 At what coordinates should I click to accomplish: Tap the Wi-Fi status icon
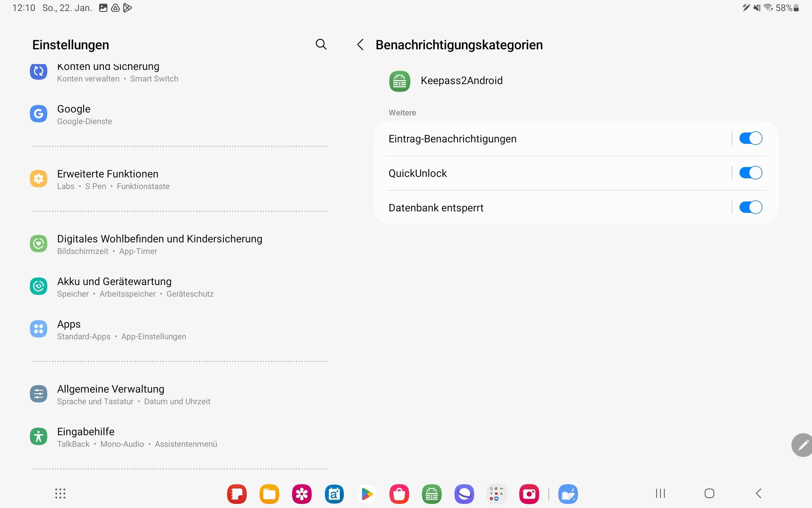(x=768, y=8)
